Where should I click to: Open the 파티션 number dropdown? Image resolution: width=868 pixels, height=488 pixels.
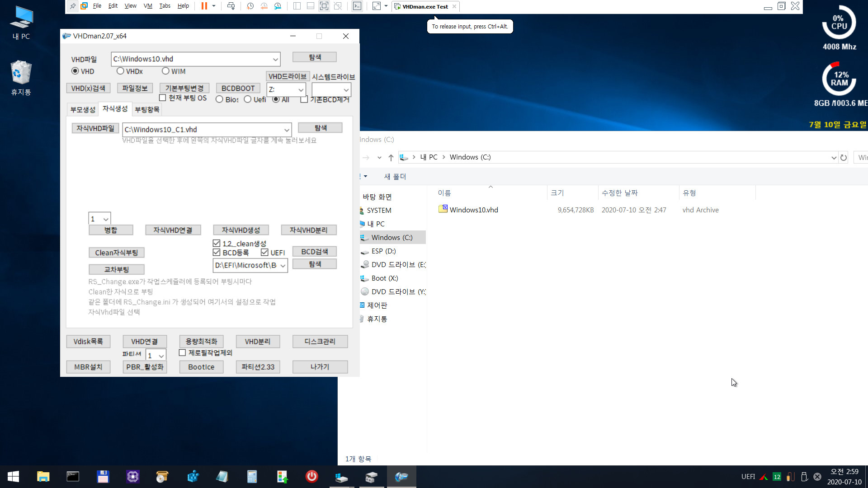point(161,356)
